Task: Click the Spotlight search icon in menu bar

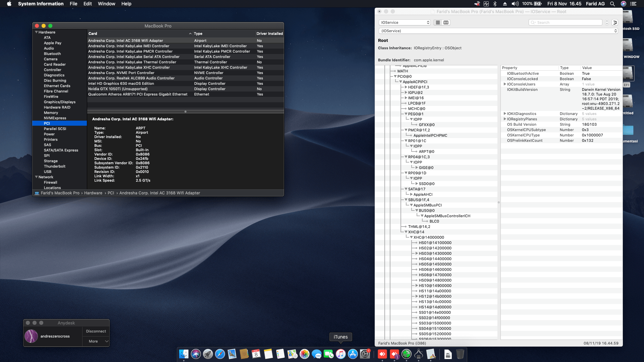Action: coord(613,4)
